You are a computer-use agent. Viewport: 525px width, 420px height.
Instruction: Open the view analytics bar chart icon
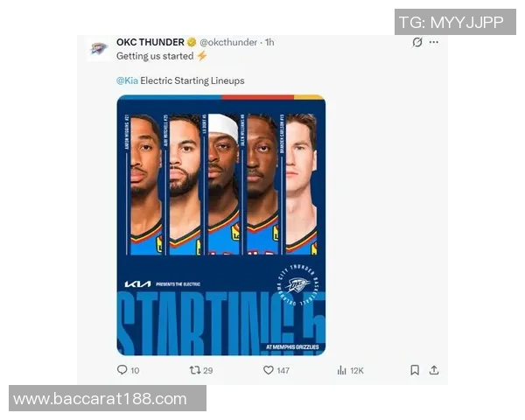(341, 370)
